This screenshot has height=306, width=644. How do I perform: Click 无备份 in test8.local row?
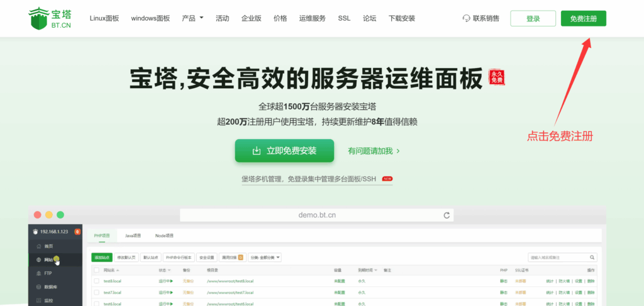(x=188, y=281)
